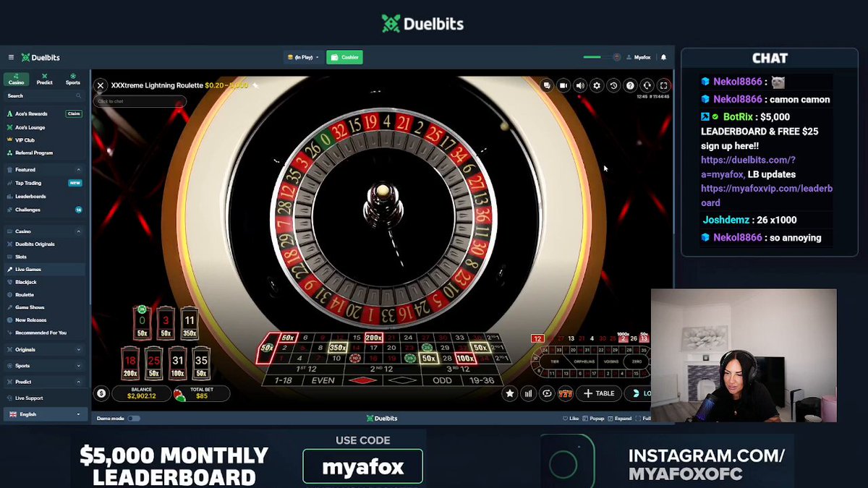Close the XXXtreme Lightning Roulette game

coord(101,85)
